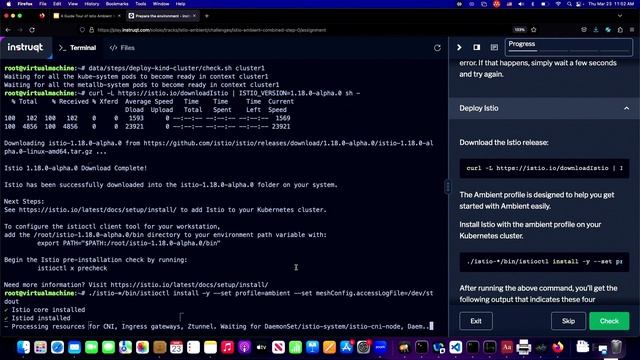Save page to Pocket icon
Image resolution: width=640 pixels, height=360 pixels.
tap(584, 30)
